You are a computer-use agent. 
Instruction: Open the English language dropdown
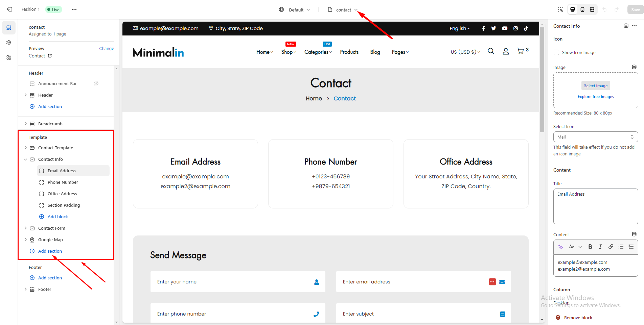tap(460, 28)
